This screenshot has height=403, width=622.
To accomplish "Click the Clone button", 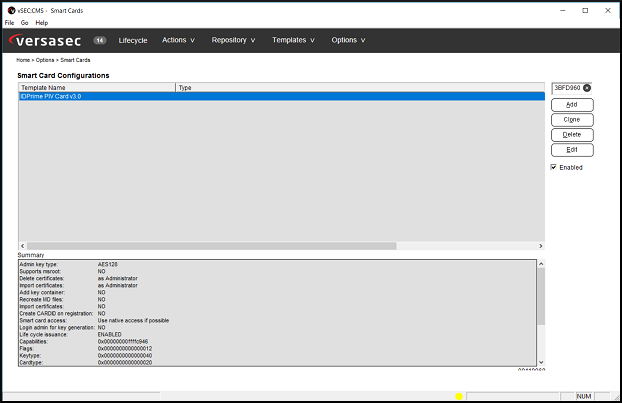I will [x=572, y=120].
